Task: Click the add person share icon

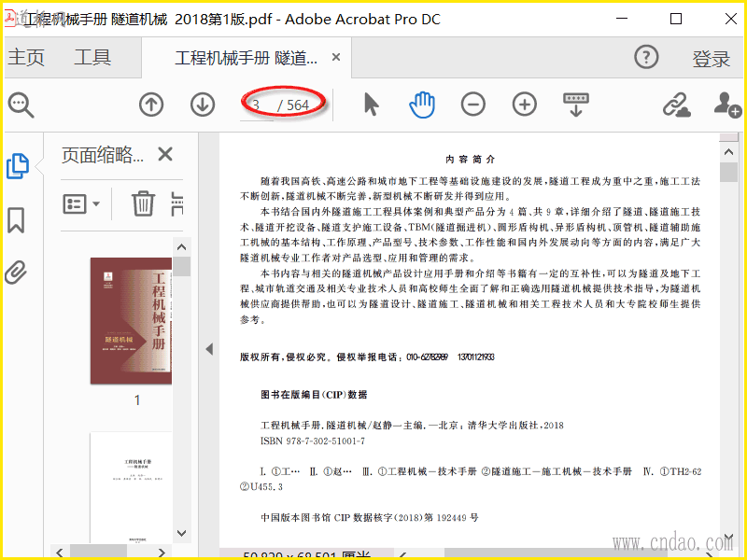Action: point(727,105)
